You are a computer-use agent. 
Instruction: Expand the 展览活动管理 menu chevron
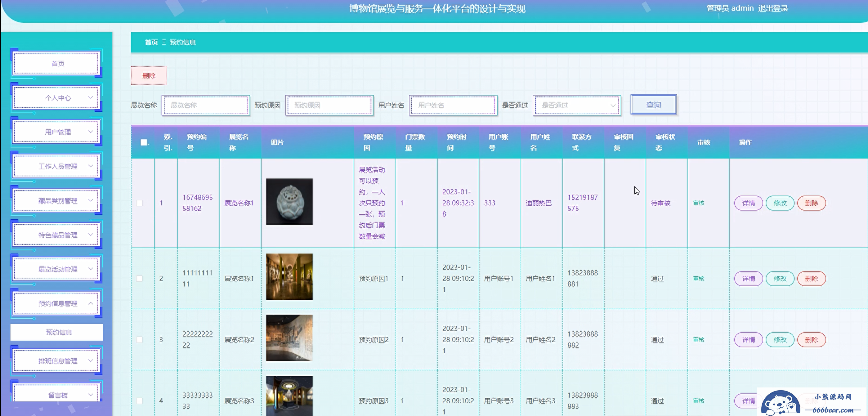(x=90, y=269)
